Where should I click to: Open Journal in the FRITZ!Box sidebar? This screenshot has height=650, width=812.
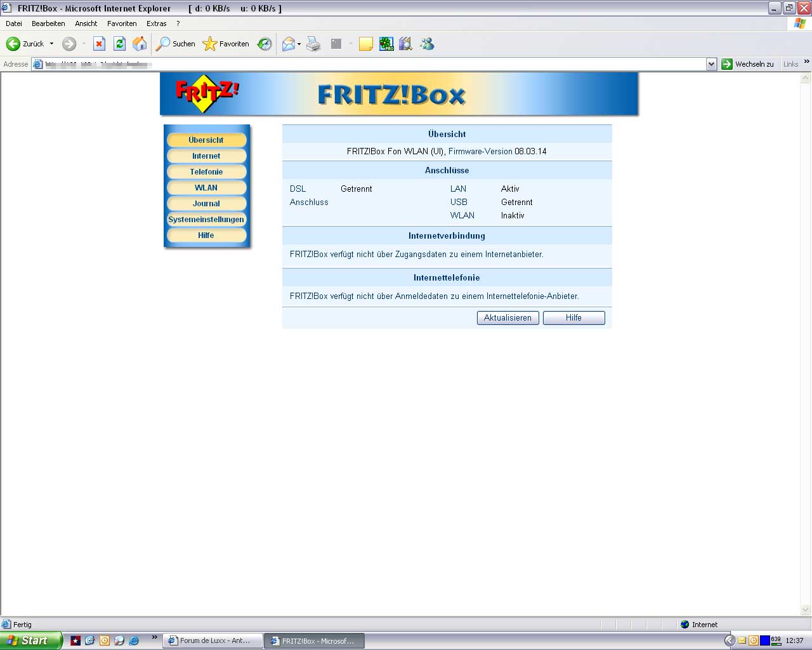tap(206, 204)
